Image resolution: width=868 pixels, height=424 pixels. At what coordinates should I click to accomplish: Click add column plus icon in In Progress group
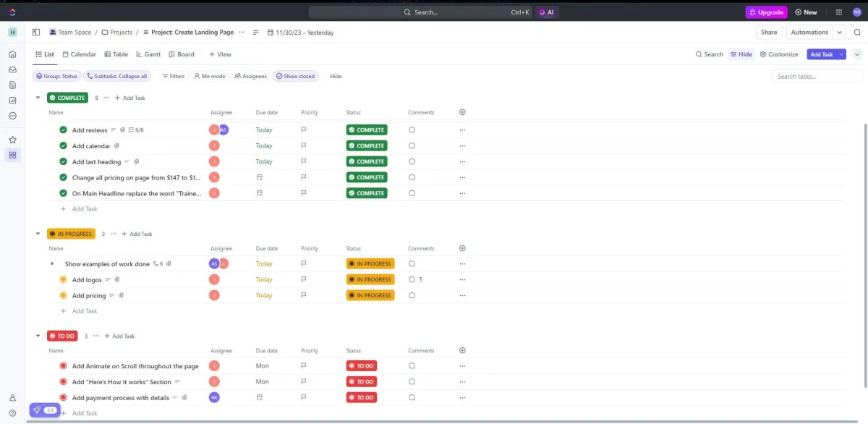click(x=462, y=248)
